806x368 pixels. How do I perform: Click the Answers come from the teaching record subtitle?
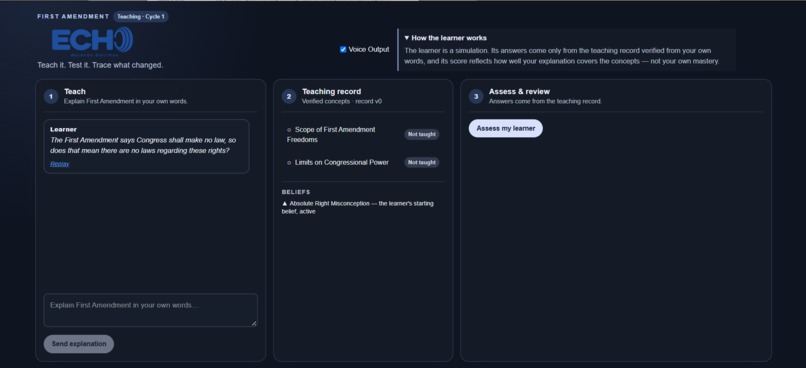(x=545, y=101)
